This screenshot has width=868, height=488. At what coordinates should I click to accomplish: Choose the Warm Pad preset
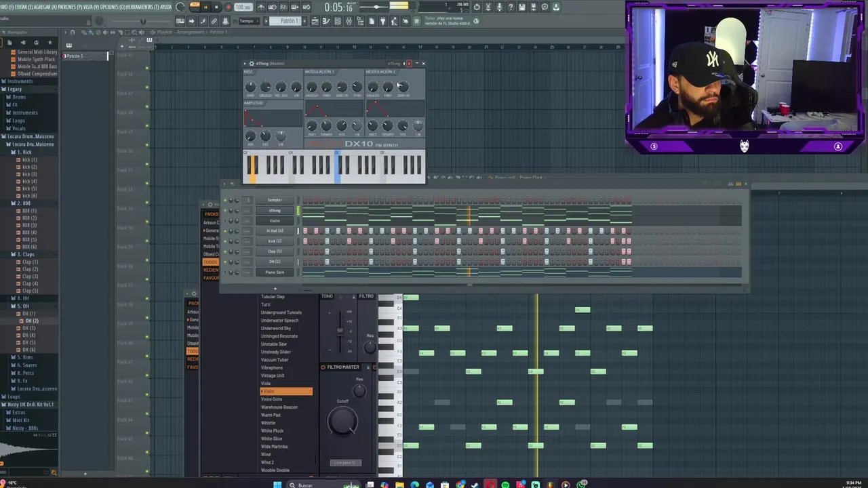point(271,415)
